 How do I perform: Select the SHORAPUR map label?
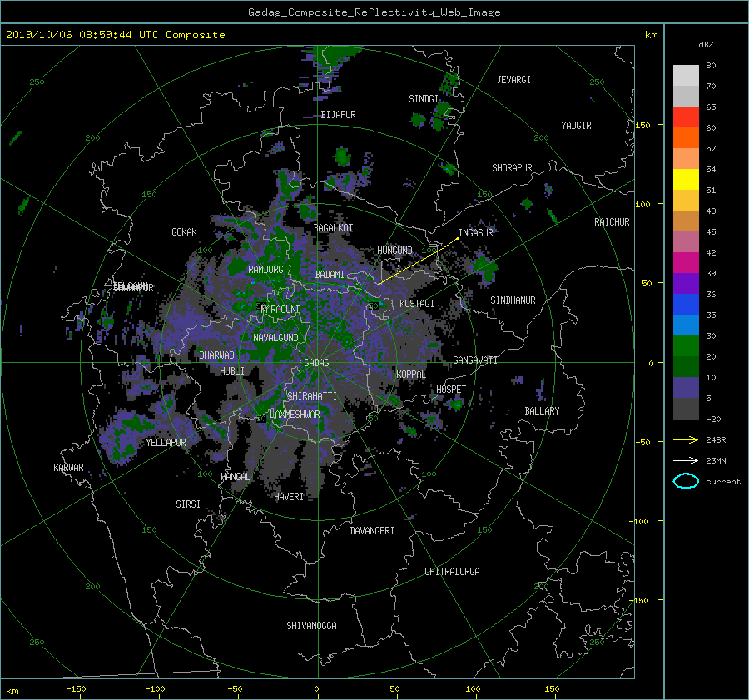[x=512, y=168]
